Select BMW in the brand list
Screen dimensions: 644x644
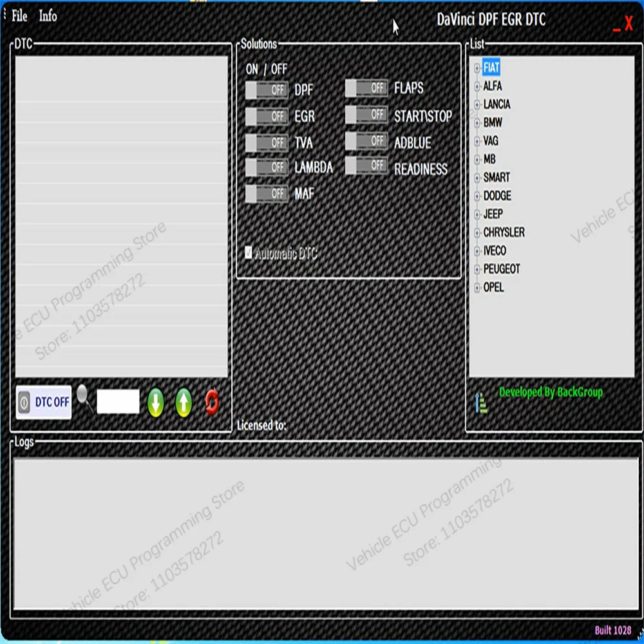pos(493,122)
